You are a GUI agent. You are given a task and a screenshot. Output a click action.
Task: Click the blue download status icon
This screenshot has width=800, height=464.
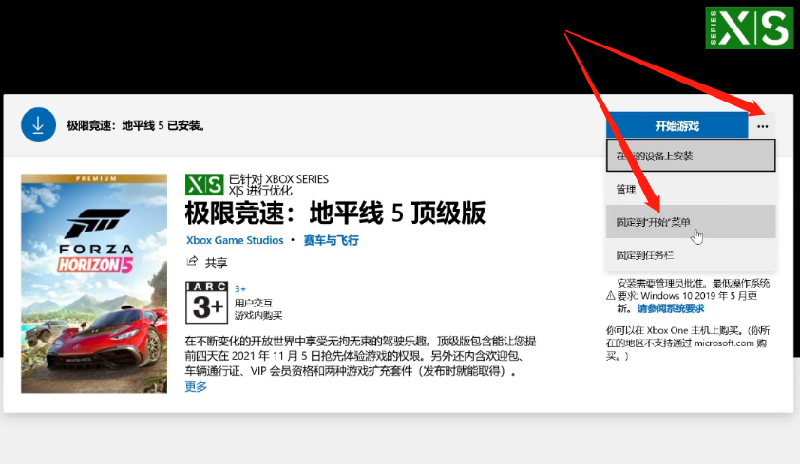(38, 125)
